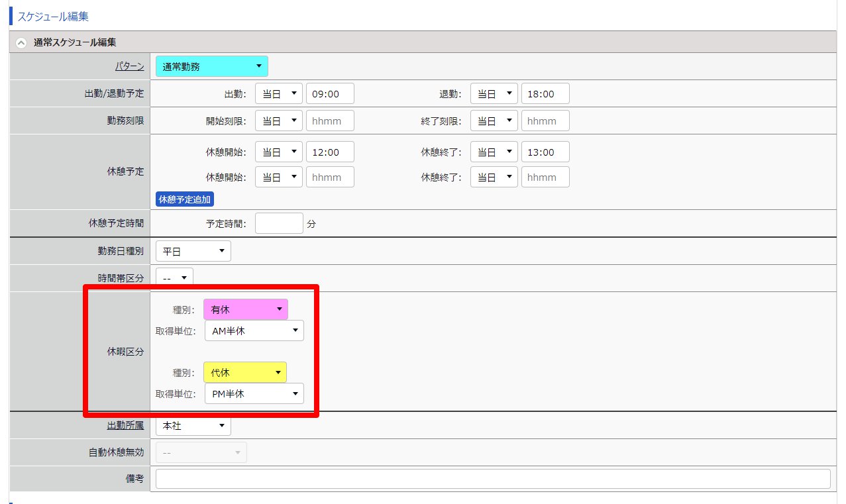Click the 休暇区分 row label
Screen dimensions: 846x504
[x=125, y=352]
